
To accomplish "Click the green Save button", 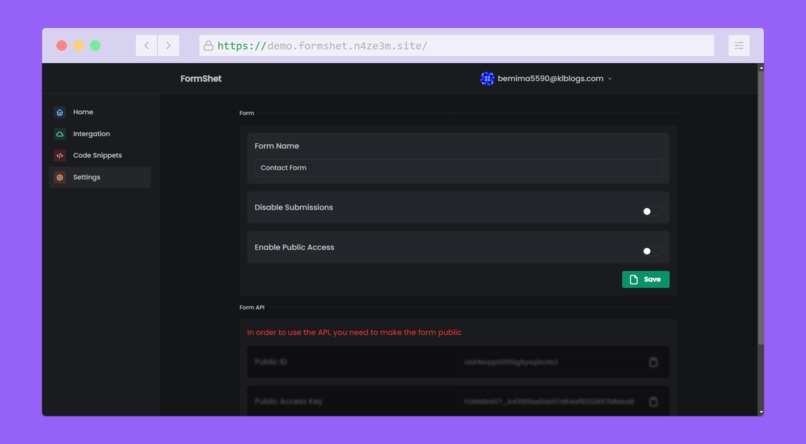I will [x=646, y=280].
